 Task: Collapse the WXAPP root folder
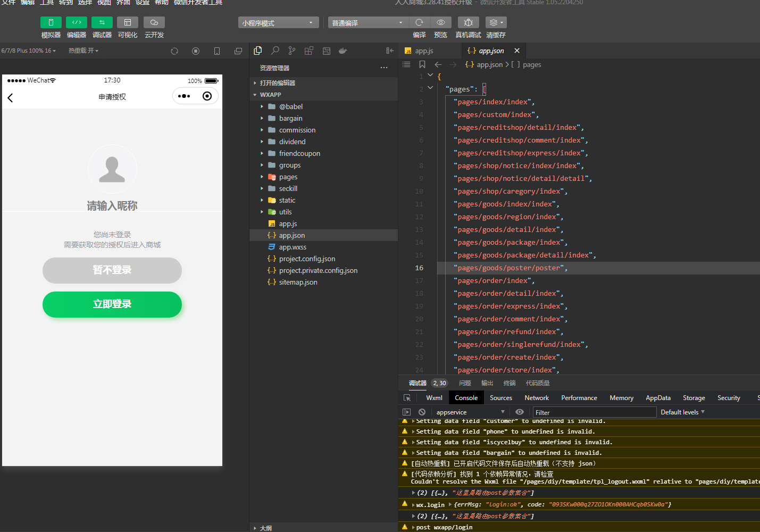click(x=323, y=95)
